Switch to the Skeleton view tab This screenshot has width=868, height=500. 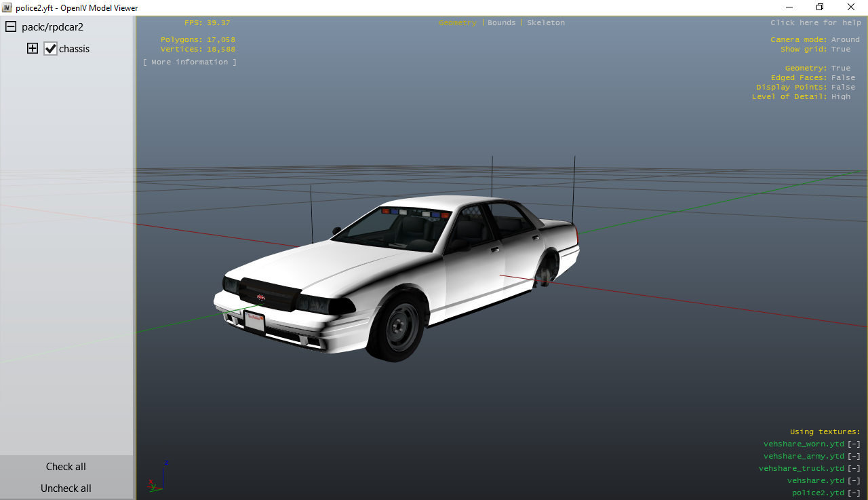pyautogui.click(x=545, y=23)
